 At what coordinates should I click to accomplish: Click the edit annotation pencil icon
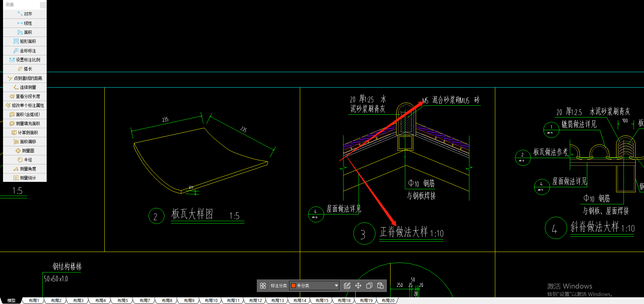click(347, 286)
